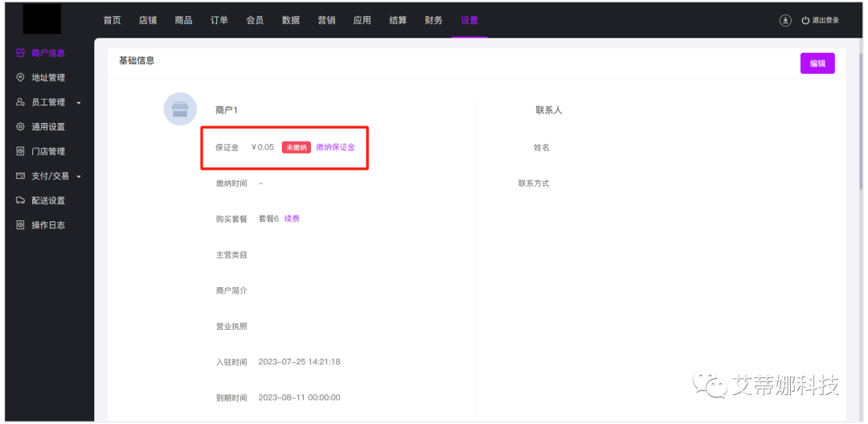The image size is (868, 424).
Task: Click the red 未缴纳 status badge
Action: tap(296, 147)
